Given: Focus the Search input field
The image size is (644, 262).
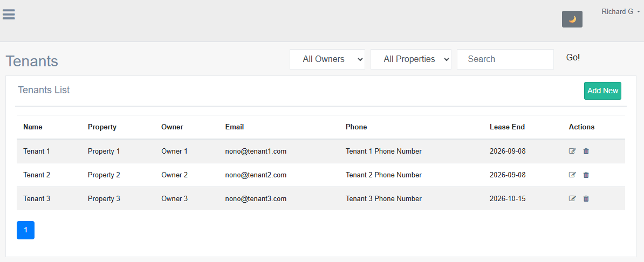Looking at the screenshot, I should [x=505, y=59].
